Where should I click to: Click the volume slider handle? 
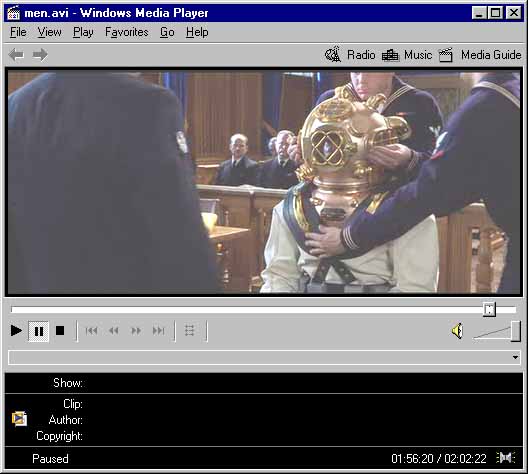coord(516,331)
